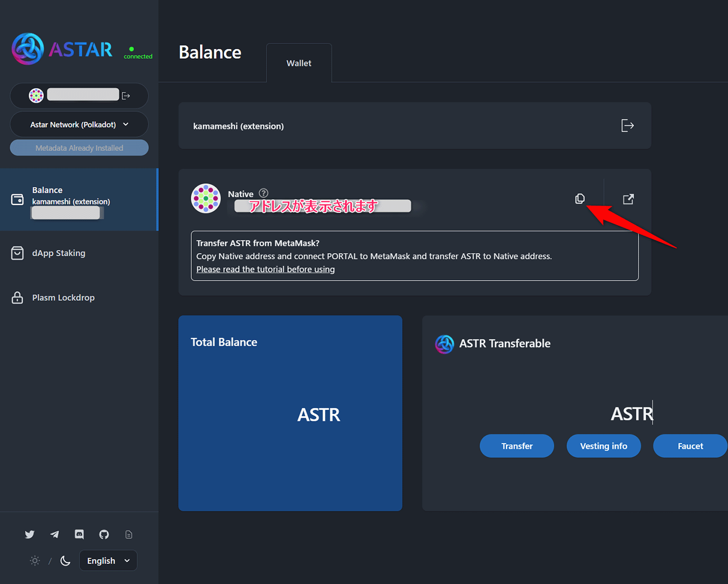Click the dApp Staking bag icon
This screenshot has height=584, width=728.
pyautogui.click(x=17, y=253)
